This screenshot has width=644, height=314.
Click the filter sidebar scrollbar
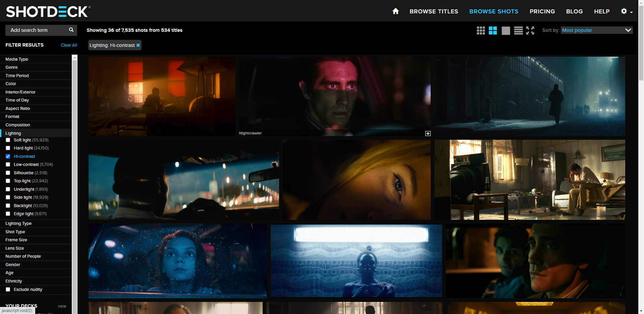click(75, 184)
